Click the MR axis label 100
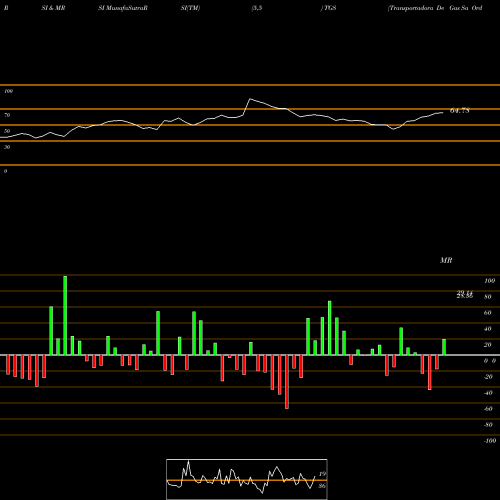The height and width of the screenshot is (500, 500). (489, 281)
